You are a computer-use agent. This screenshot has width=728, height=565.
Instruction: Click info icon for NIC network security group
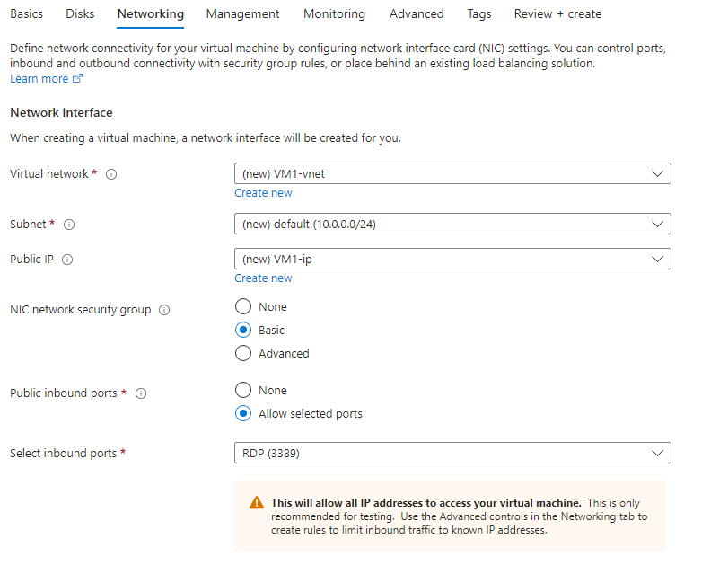164,310
